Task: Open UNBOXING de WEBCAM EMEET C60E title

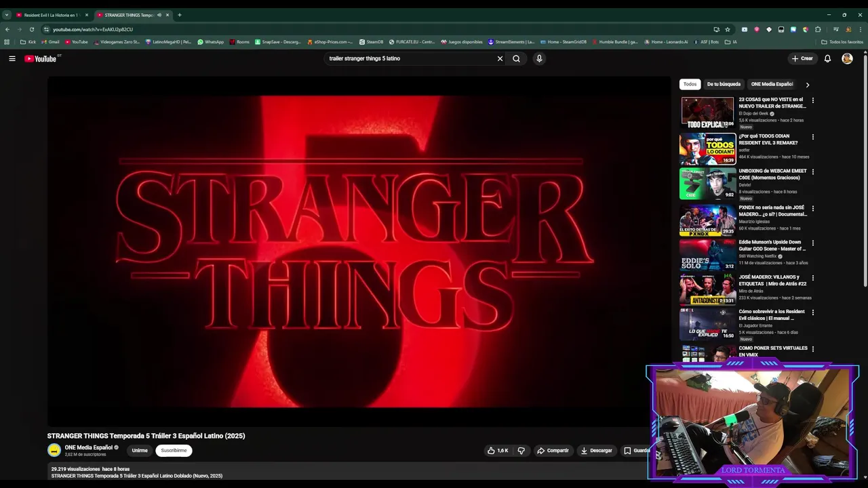Action: tap(772, 174)
